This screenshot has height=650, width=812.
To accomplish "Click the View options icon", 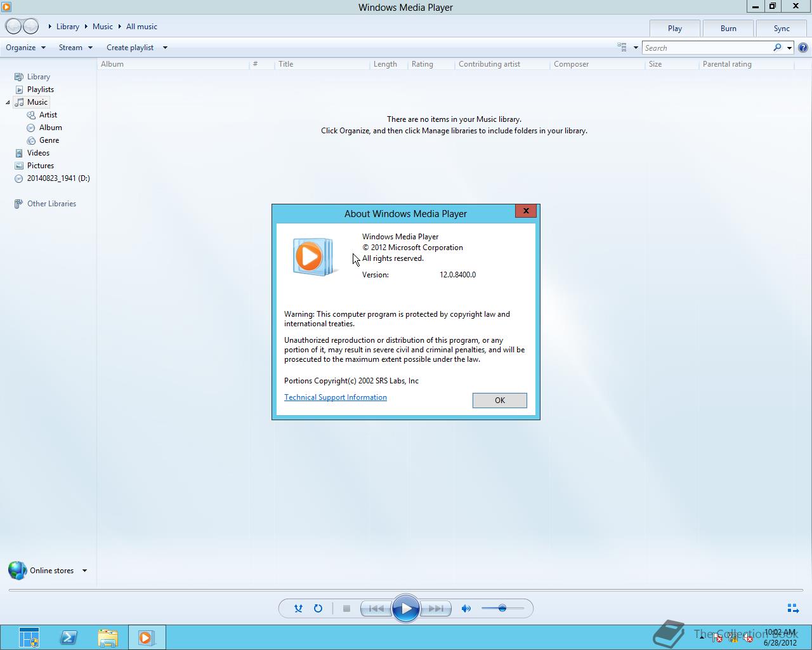I will click(x=622, y=48).
